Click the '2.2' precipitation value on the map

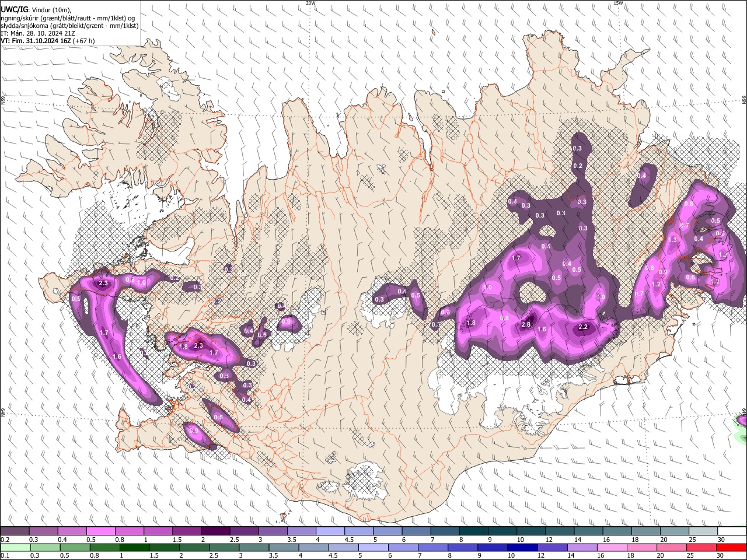583,327
